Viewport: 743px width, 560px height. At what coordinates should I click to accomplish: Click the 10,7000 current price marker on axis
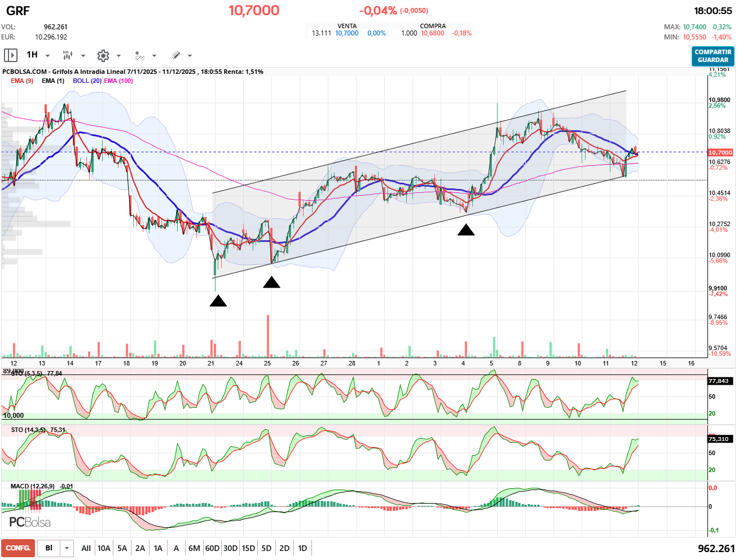click(x=720, y=153)
